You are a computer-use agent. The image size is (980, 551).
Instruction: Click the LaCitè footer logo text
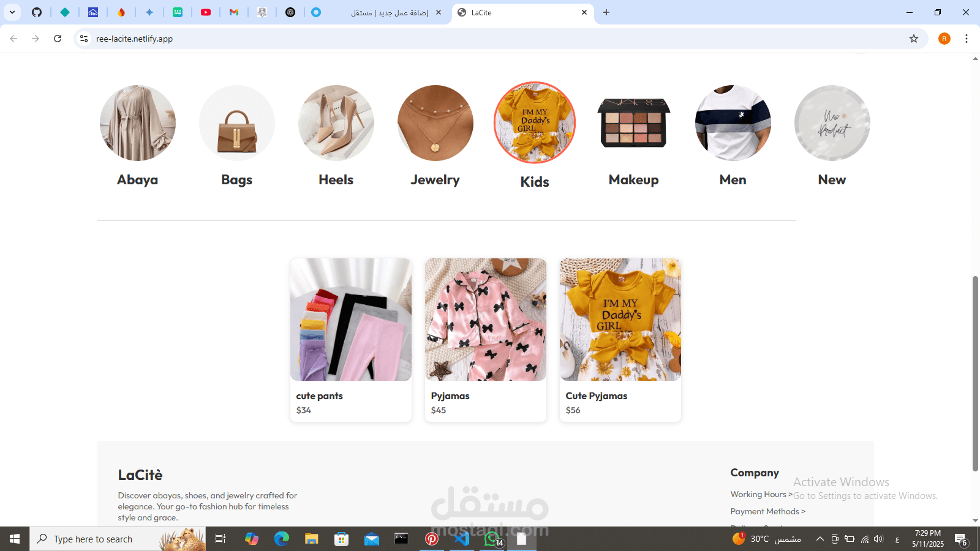pyautogui.click(x=140, y=475)
